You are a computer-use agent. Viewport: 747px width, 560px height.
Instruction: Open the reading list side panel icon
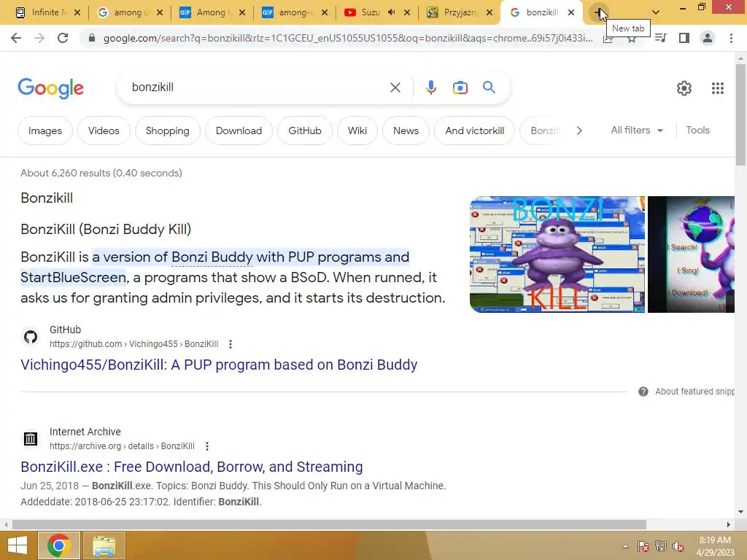pos(661,38)
